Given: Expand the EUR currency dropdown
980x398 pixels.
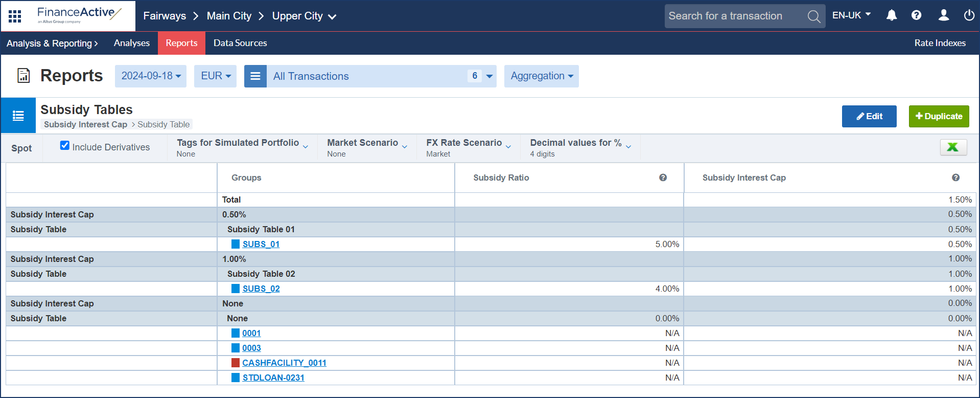Looking at the screenshot, I should click(x=215, y=76).
